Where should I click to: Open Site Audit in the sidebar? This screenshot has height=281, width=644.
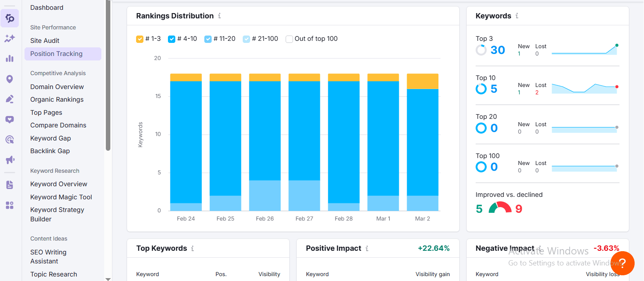[x=45, y=40]
